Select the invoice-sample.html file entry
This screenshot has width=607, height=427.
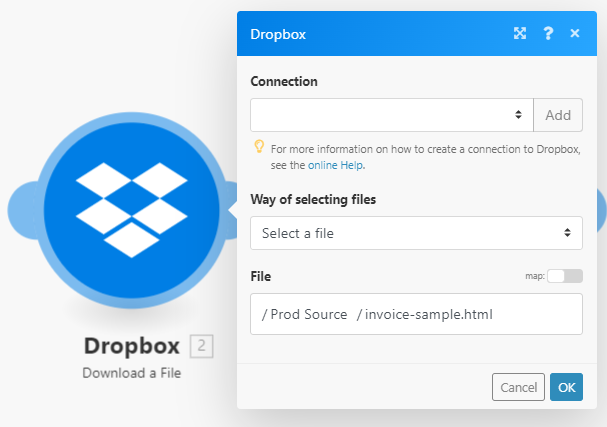pos(428,314)
